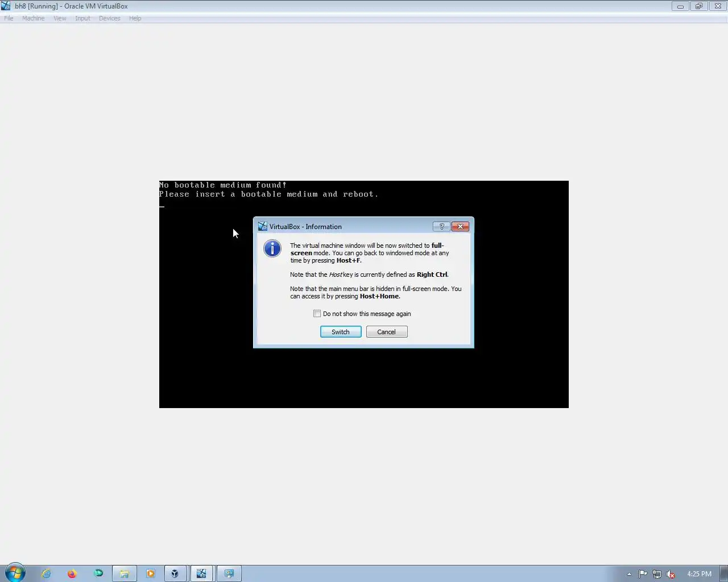Click the 'Host+Home' text in the dialog
The height and width of the screenshot is (582, 728).
pos(379,296)
